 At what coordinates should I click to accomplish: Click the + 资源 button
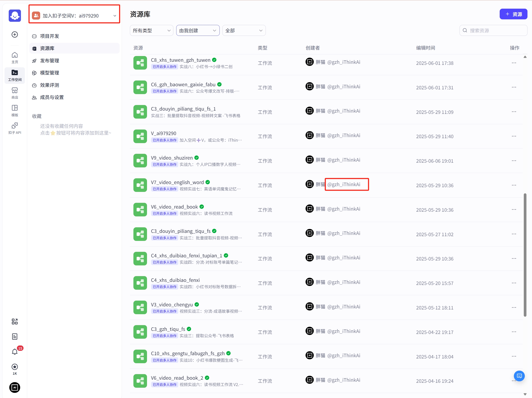[x=513, y=14]
